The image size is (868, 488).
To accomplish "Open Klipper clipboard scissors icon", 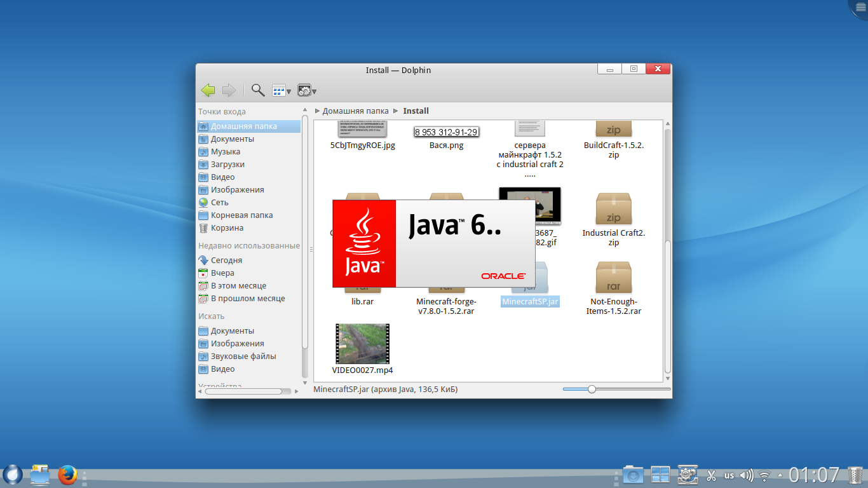I will 711,475.
